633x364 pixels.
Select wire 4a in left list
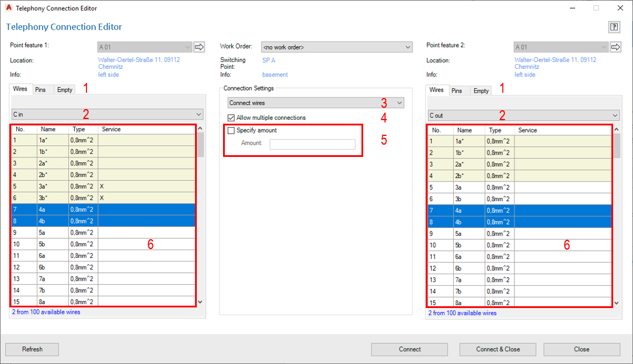point(103,209)
